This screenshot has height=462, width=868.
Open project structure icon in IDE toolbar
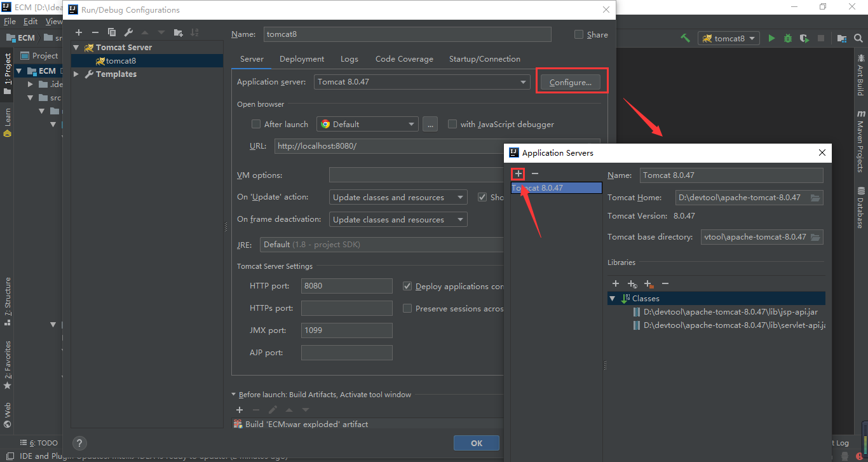click(842, 38)
